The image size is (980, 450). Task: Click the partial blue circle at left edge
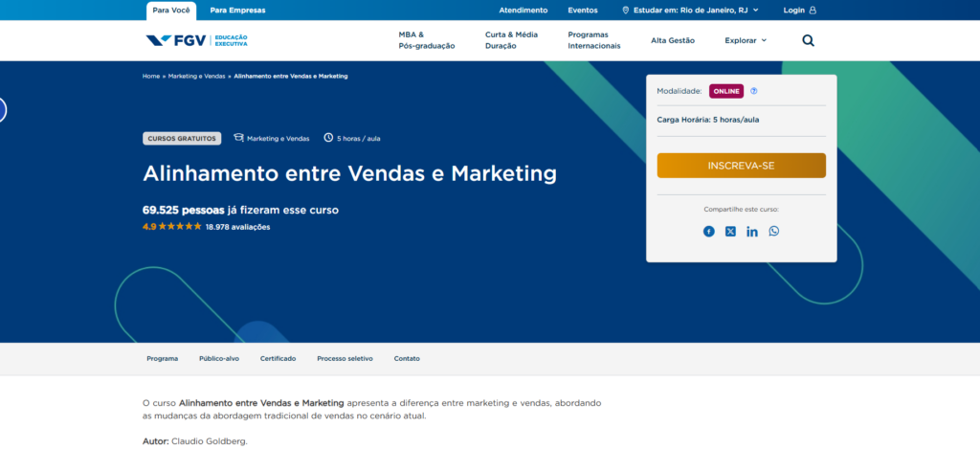tap(3, 110)
